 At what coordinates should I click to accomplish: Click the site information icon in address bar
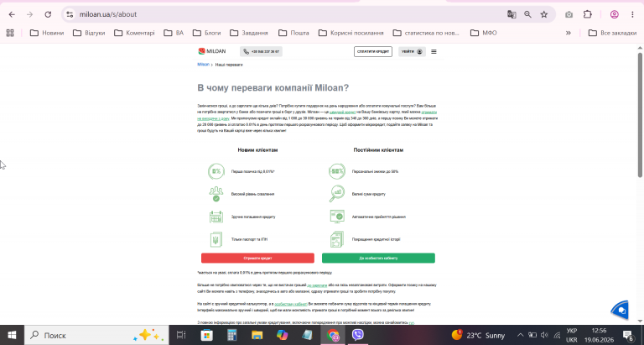[x=70, y=14]
